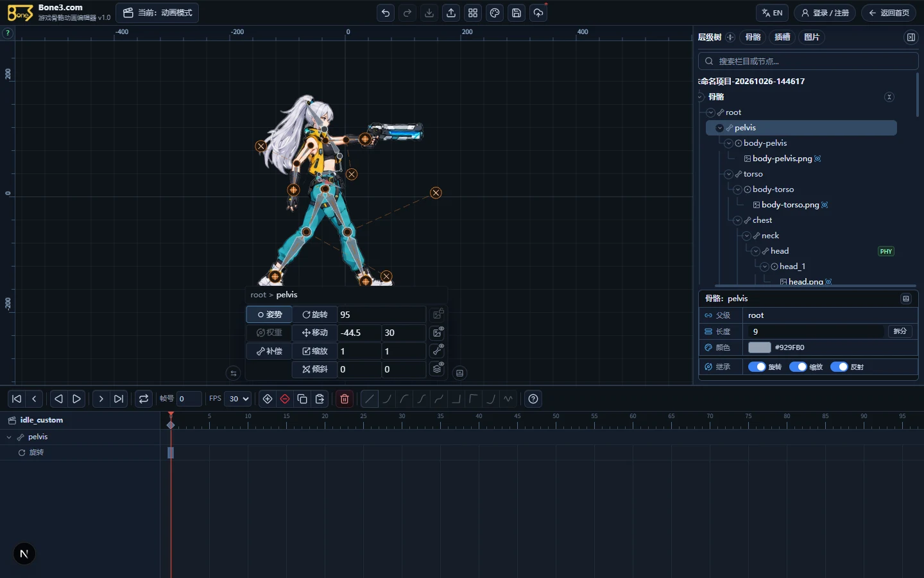Switch to the 插槽 tab

[782, 37]
